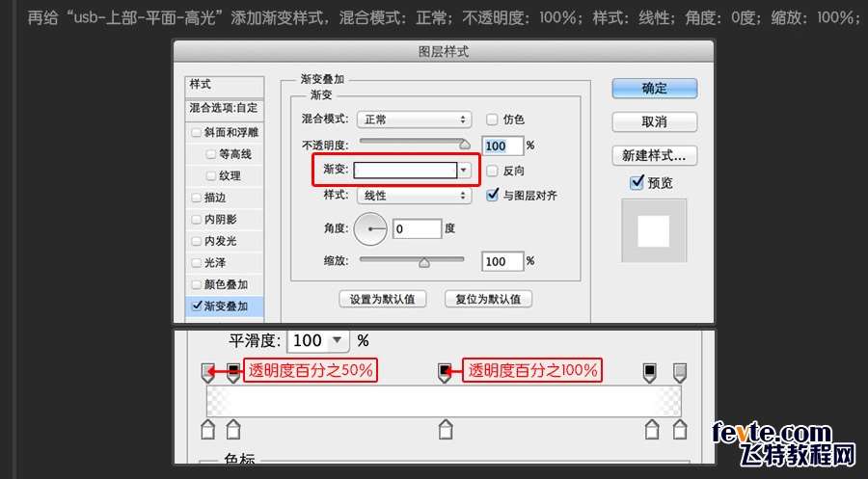Enable 描边 style checkbox

197,198
